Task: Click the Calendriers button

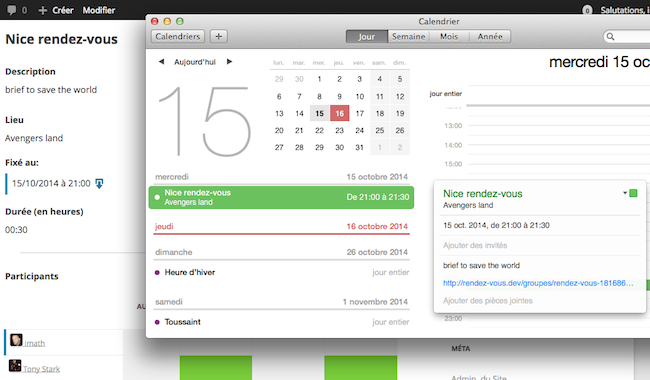Action: point(178,36)
